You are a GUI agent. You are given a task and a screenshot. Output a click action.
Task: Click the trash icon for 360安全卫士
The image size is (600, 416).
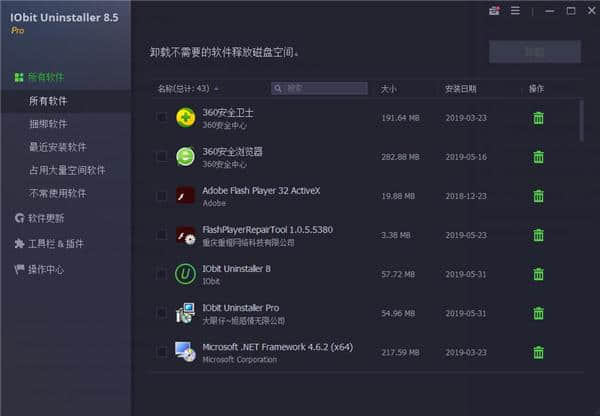(x=538, y=118)
